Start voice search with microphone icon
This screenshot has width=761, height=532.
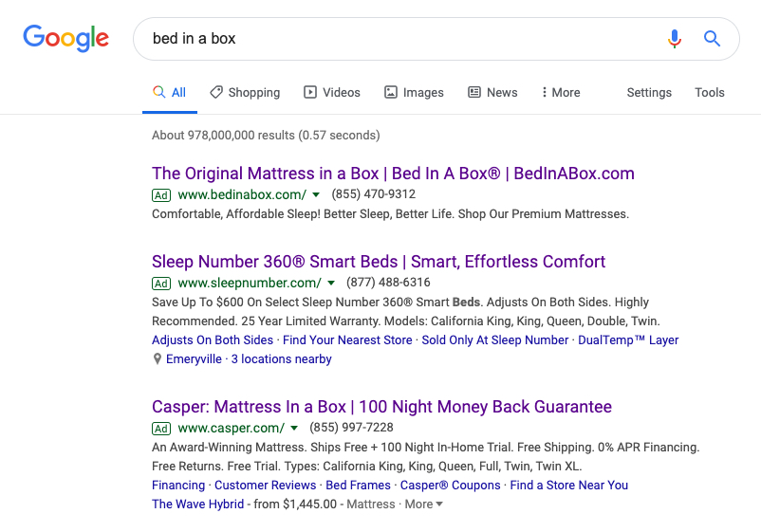coord(675,39)
